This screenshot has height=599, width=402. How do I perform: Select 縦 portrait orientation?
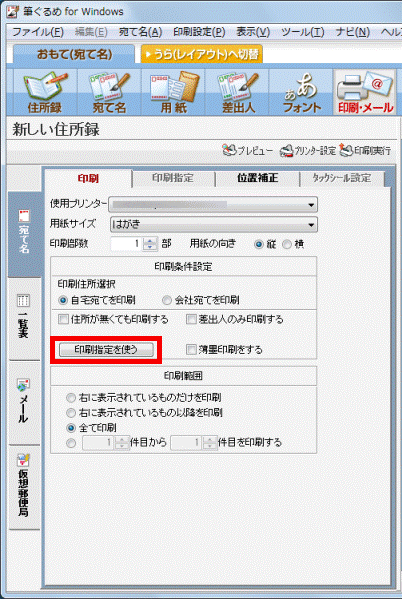[x=259, y=244]
